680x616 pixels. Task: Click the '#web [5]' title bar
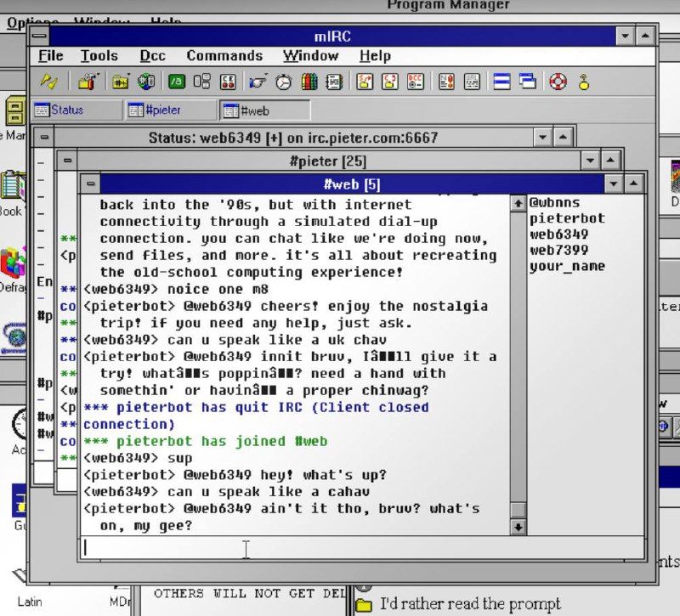(352, 184)
